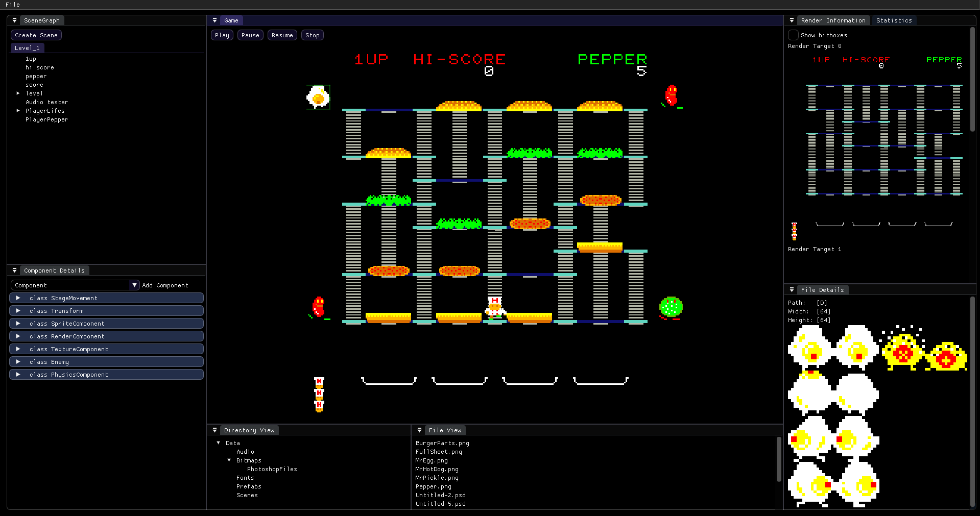This screenshot has width=980, height=516.
Task: Open the SceneGraph panel window menu icon
Action: coord(14,20)
